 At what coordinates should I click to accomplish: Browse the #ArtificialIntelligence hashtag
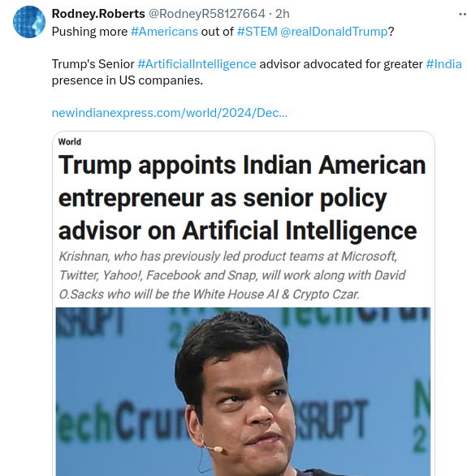click(197, 64)
